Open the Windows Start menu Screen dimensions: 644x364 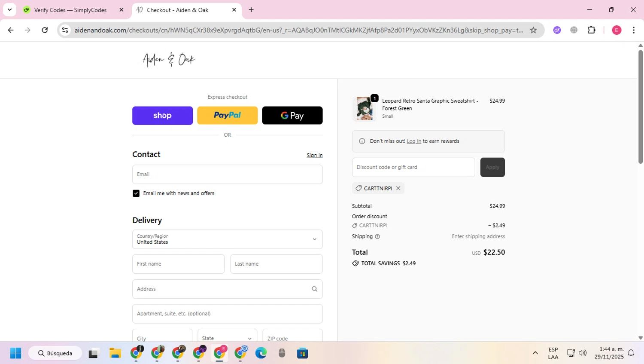tap(15, 353)
